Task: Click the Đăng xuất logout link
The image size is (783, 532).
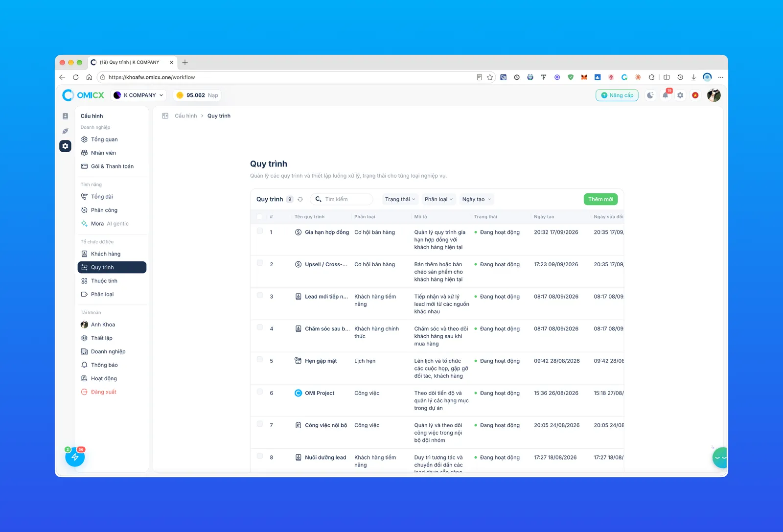Action: pos(103,392)
